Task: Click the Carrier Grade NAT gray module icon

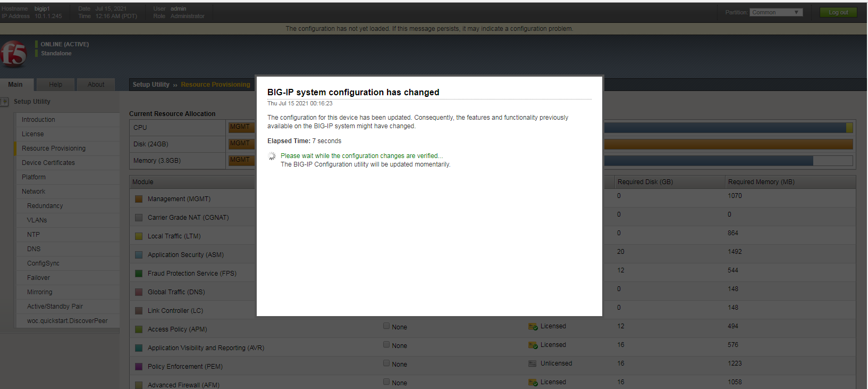Action: click(139, 218)
